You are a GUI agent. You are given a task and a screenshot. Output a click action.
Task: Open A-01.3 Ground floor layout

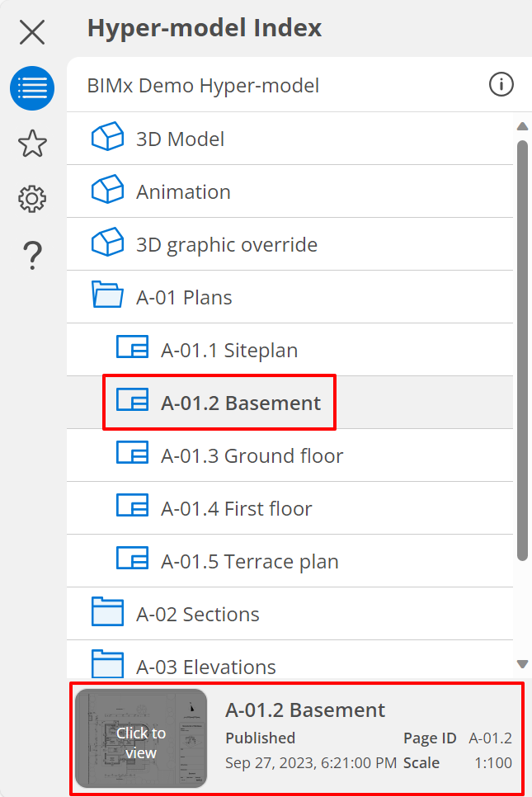click(252, 455)
